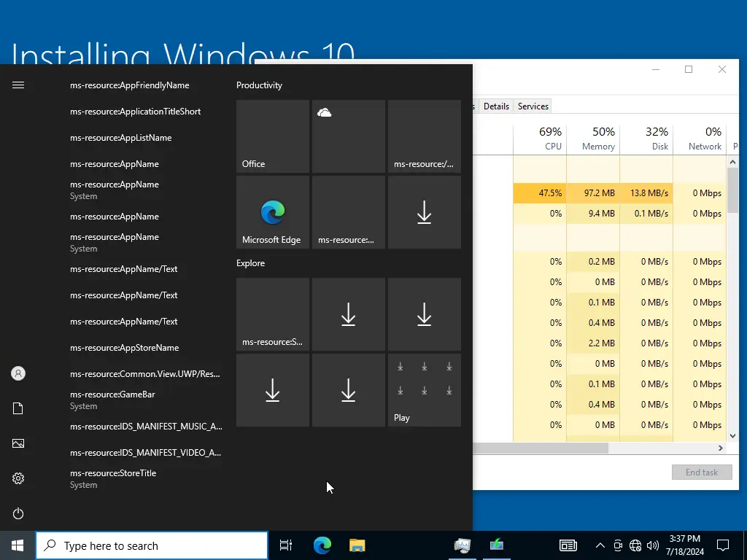The height and width of the screenshot is (560, 747).
Task: Click Task Manager vertical scrollbar down arrow
Action: pos(732,436)
